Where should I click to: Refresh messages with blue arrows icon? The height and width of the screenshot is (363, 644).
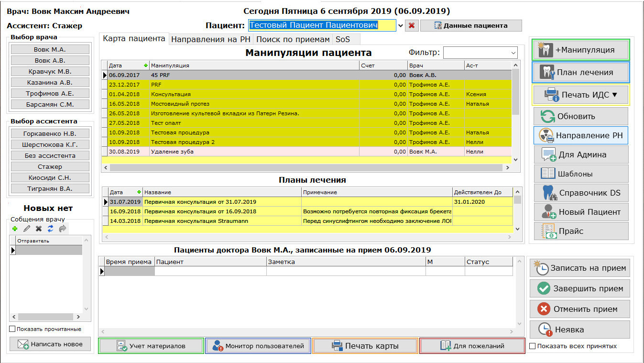click(50, 229)
